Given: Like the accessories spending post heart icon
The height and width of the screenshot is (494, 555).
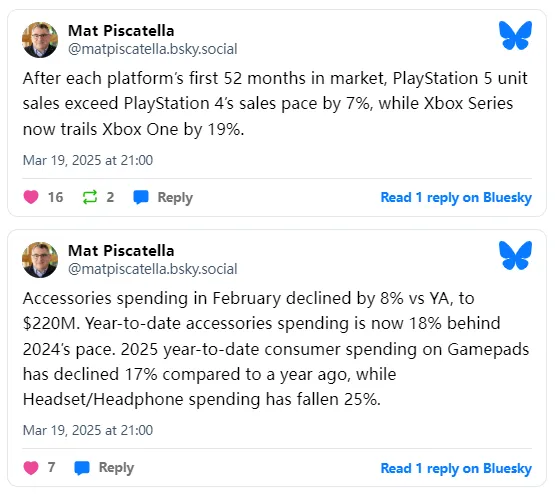Looking at the screenshot, I should click(31, 467).
